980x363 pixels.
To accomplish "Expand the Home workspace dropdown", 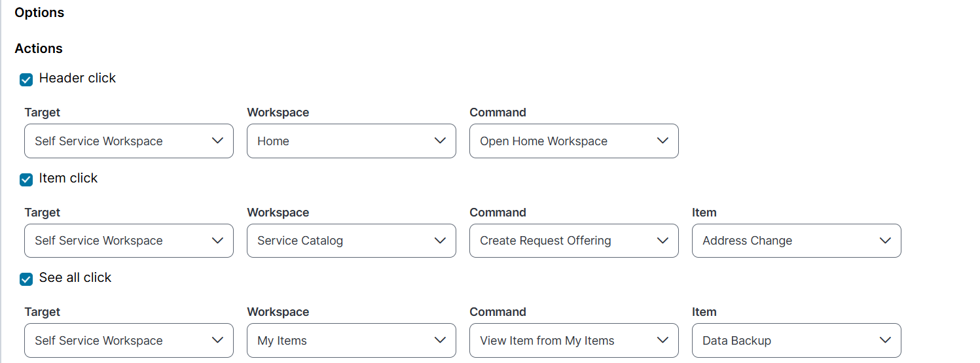I will [x=351, y=141].
